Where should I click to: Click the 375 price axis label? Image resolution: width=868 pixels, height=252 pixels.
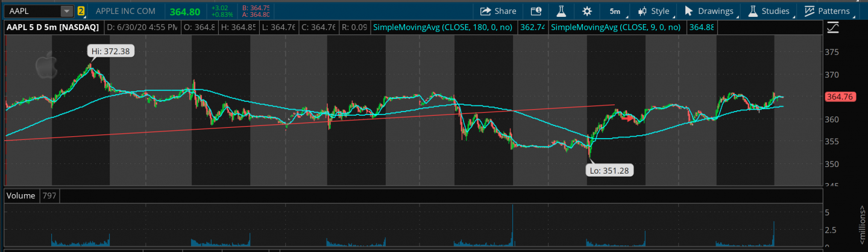[832, 52]
